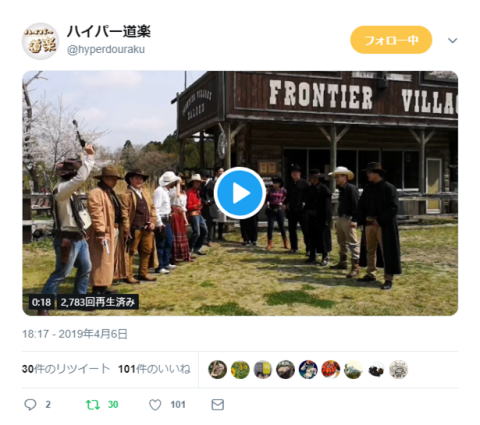Open the ハイパー道楽 profile avatar

(40, 41)
